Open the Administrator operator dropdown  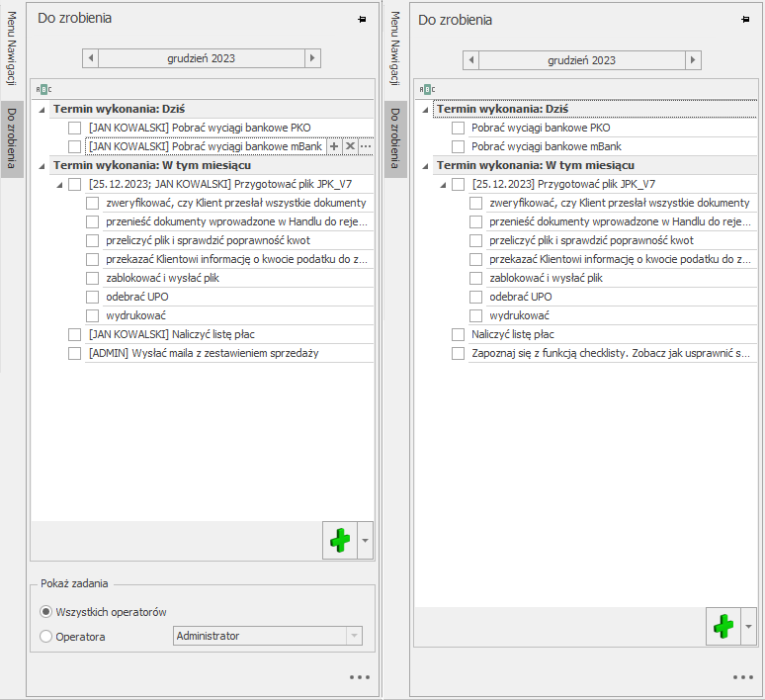pyautogui.click(x=354, y=636)
